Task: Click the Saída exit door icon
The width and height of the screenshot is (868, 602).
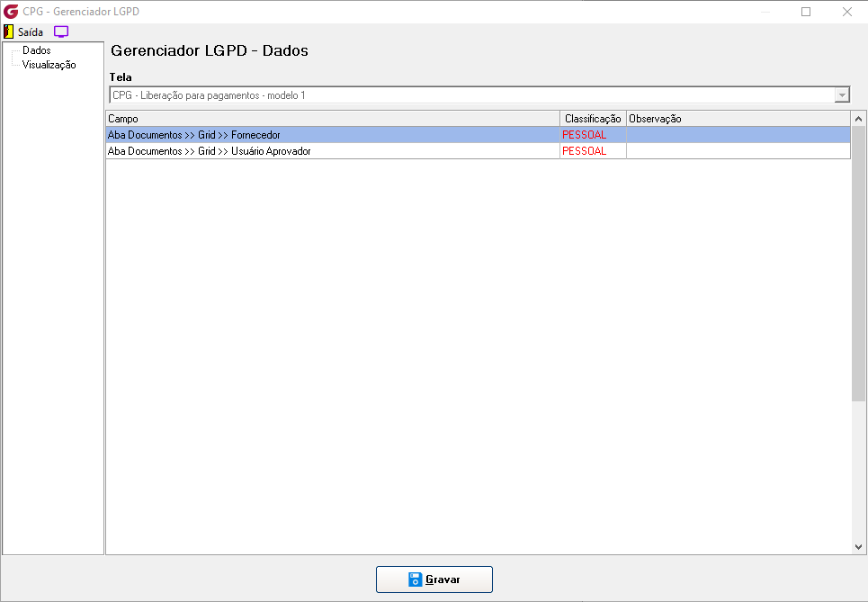Action: pos(8,31)
